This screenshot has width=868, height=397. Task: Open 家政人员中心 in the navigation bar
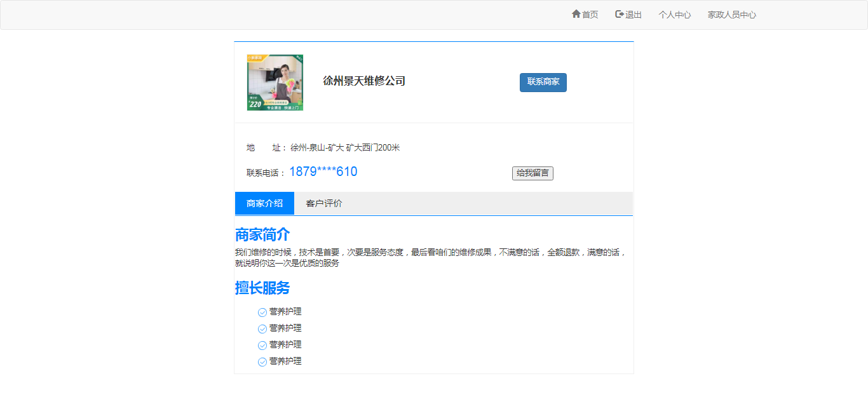pyautogui.click(x=731, y=15)
